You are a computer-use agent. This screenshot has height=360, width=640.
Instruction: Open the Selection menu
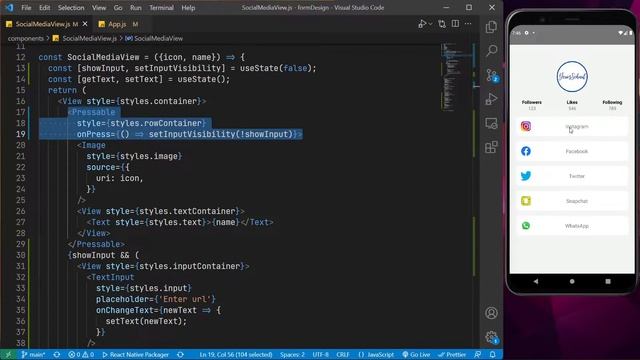pyautogui.click(x=71, y=8)
